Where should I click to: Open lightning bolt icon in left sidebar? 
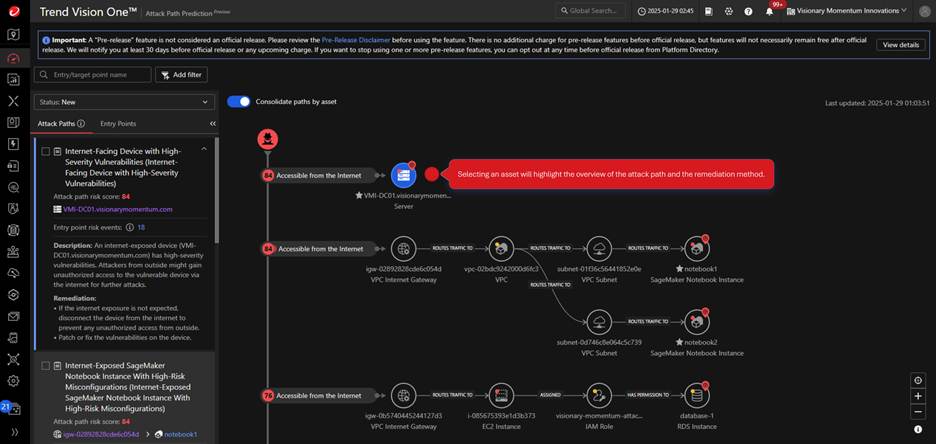coord(14,144)
